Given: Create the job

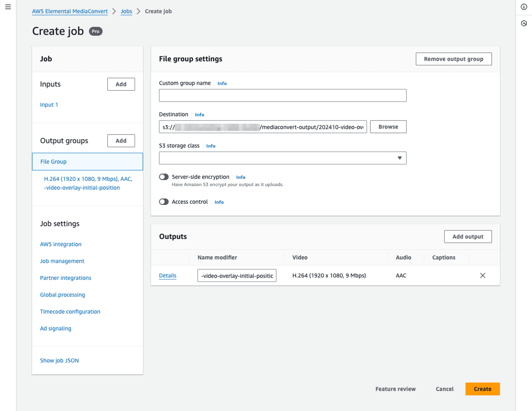Looking at the screenshot, I should [x=483, y=389].
